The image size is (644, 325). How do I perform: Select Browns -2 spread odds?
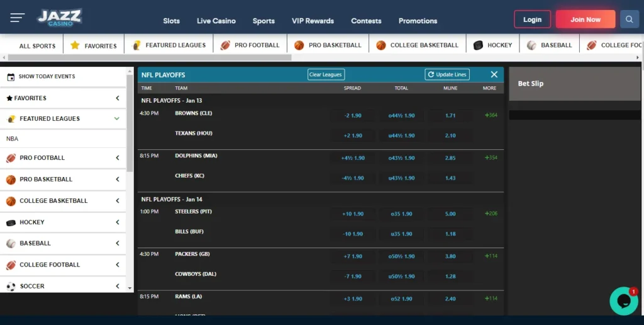pos(353,116)
